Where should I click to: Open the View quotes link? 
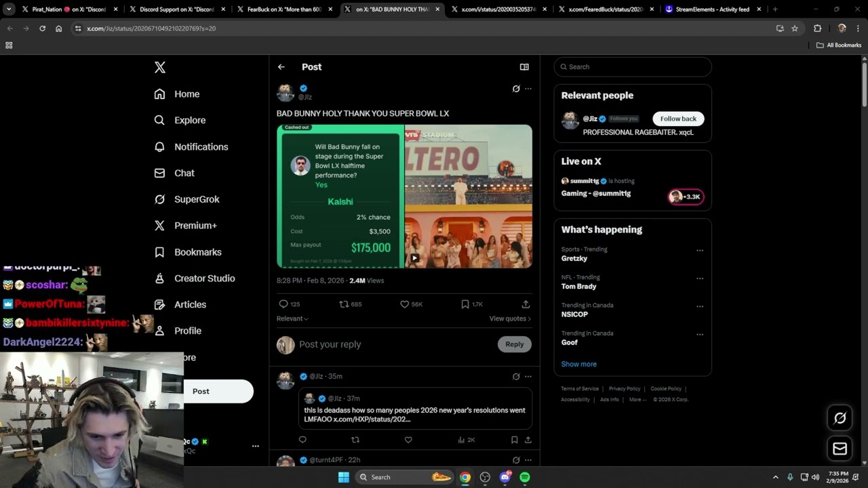pos(510,319)
